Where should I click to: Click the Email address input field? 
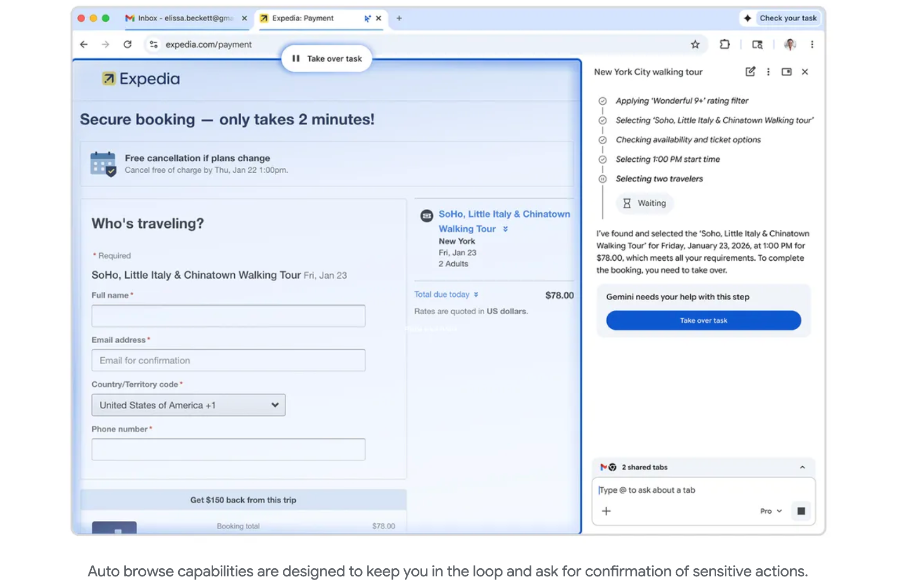click(x=228, y=360)
